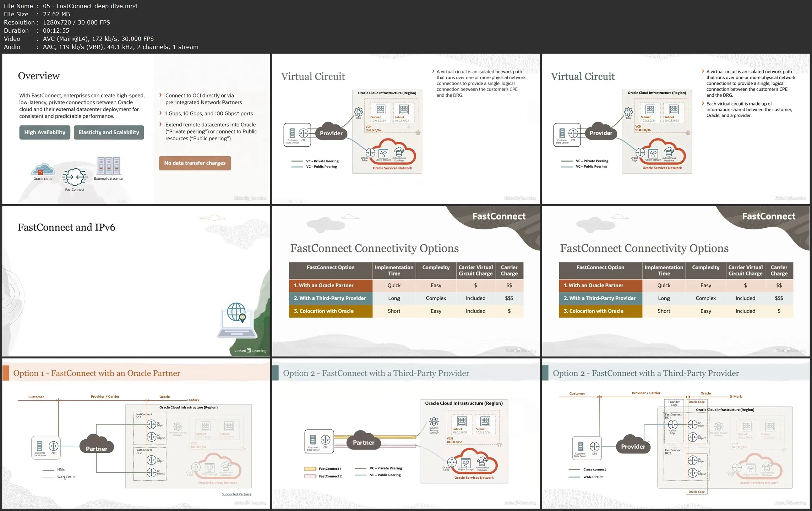
Task: Click Provider cloud in two-bullet Virtual Circuit slide
Action: pos(601,132)
